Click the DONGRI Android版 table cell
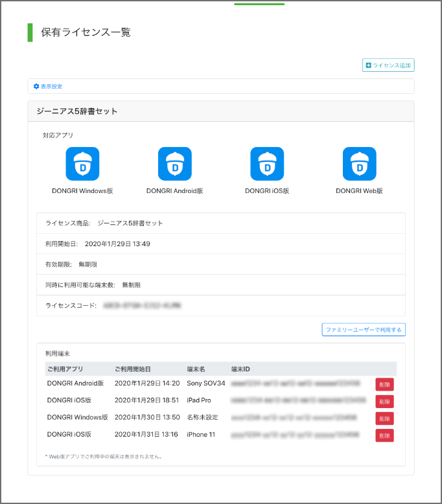442x504 pixels. click(x=76, y=383)
